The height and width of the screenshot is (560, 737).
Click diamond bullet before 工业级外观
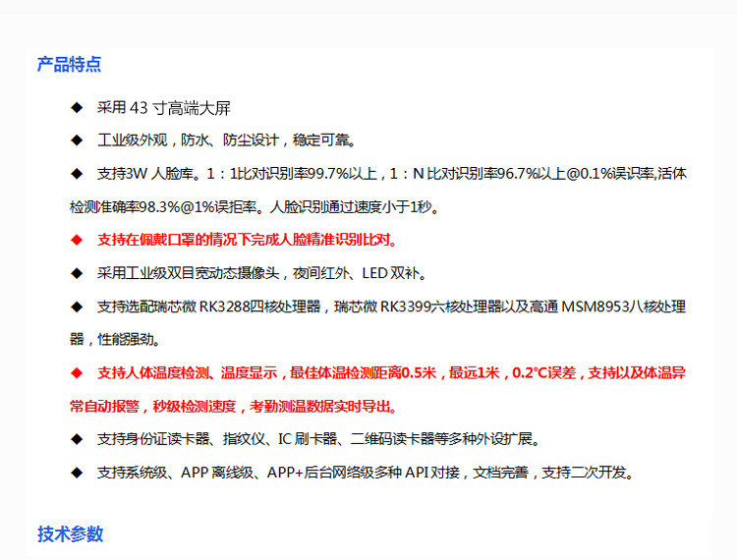[x=77, y=140]
